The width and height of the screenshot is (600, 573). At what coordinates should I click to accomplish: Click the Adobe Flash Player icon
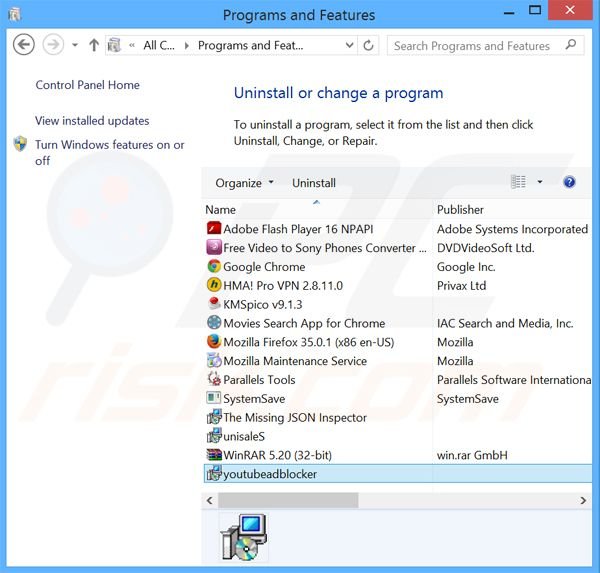pyautogui.click(x=214, y=229)
